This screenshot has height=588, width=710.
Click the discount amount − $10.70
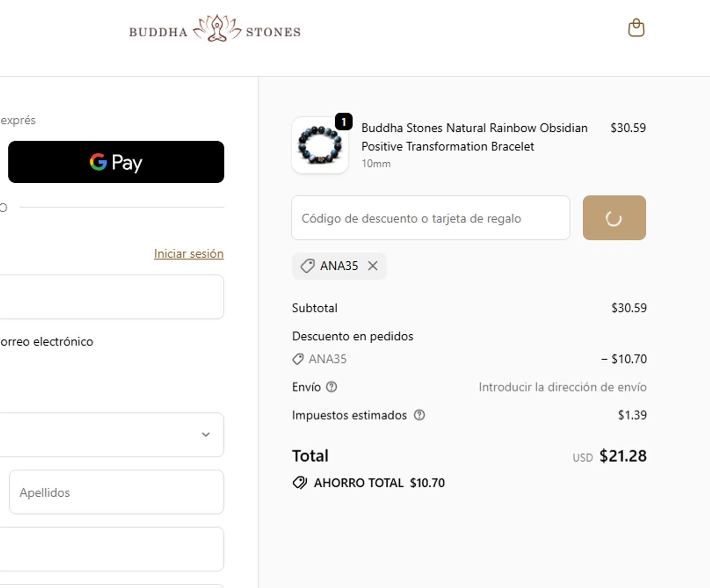[x=624, y=359]
